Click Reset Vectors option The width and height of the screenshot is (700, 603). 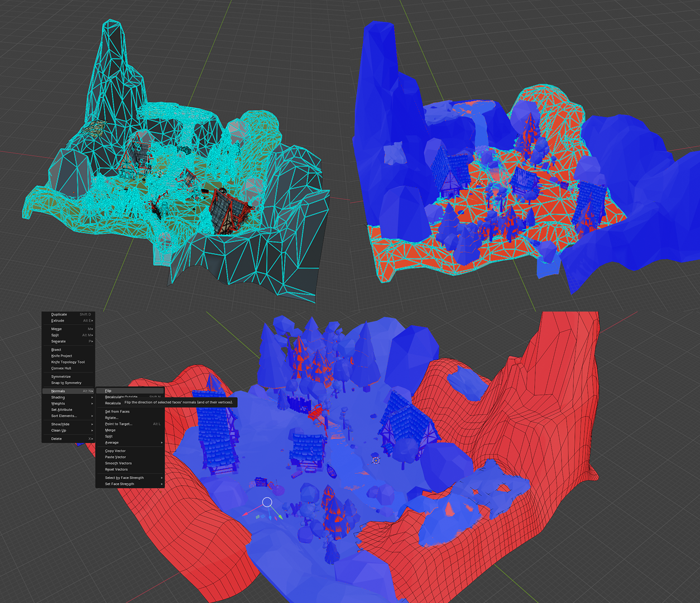pyautogui.click(x=116, y=469)
